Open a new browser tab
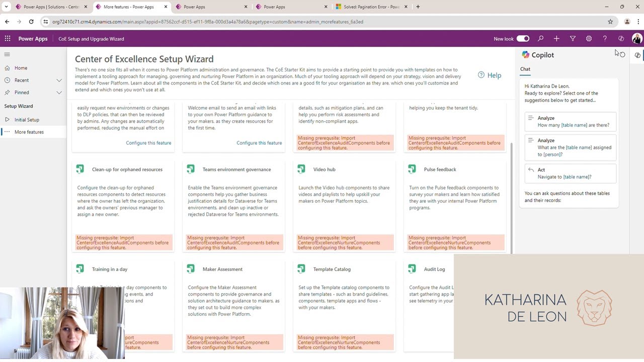 [418, 7]
